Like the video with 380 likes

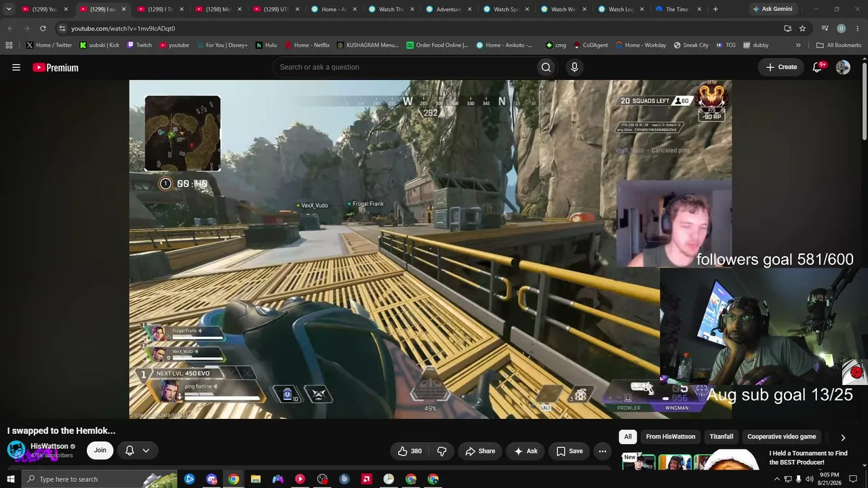pyautogui.click(x=410, y=451)
